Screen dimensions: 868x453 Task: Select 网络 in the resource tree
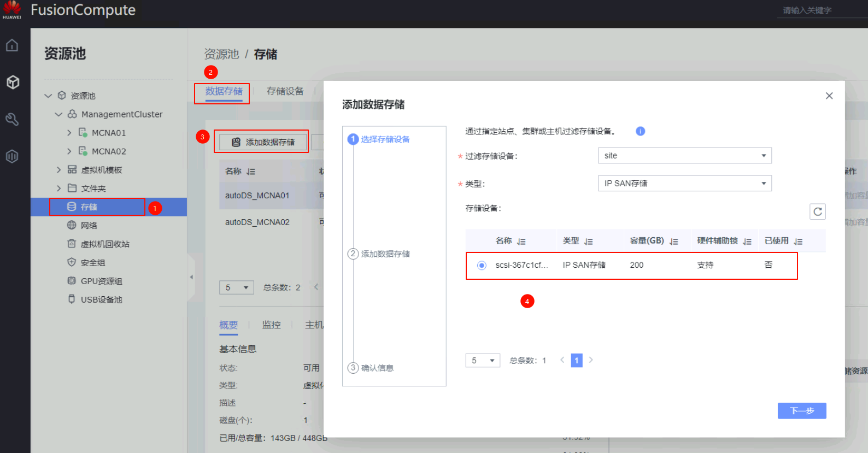(x=89, y=226)
